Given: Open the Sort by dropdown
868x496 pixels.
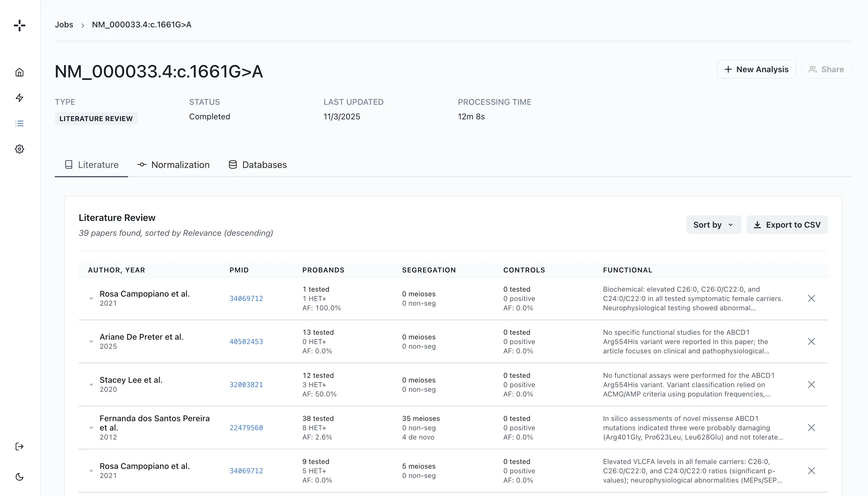Looking at the screenshot, I should coord(714,224).
